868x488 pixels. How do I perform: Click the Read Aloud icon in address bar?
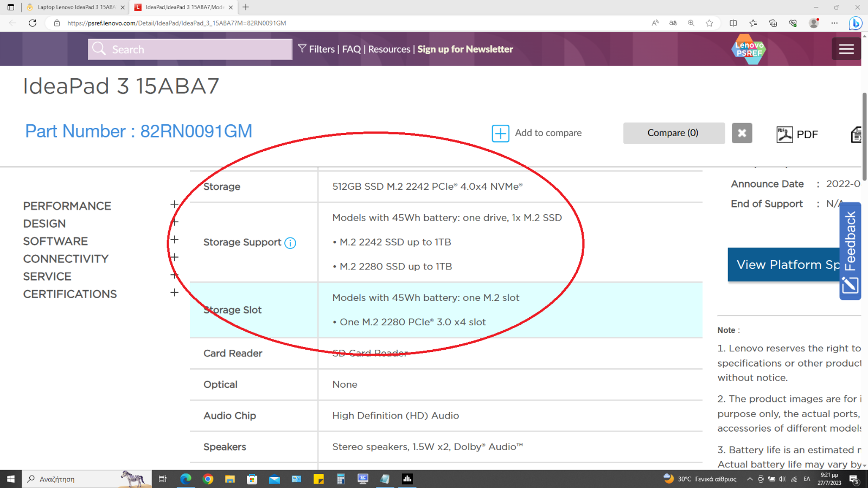point(655,23)
